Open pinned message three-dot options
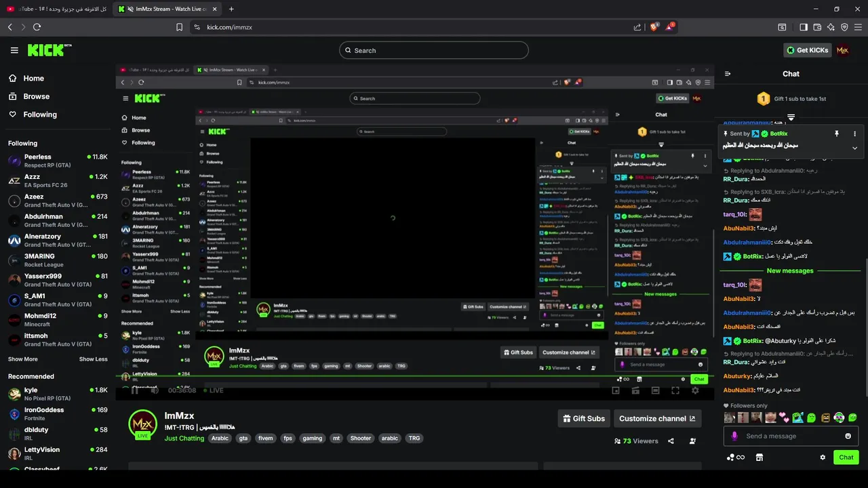The width and height of the screenshot is (868, 488). pos(854,134)
